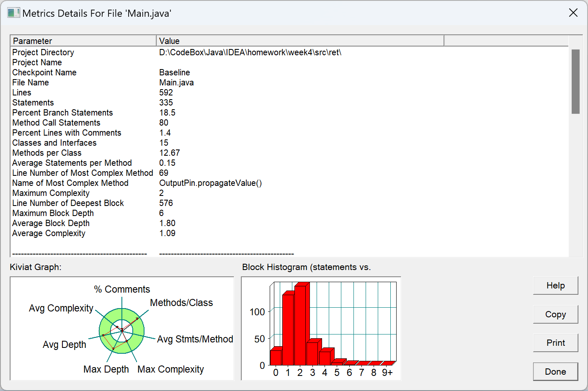Image resolution: width=588 pixels, height=391 pixels.
Task: Click the histogram bar for depth 0
Action: [276, 357]
